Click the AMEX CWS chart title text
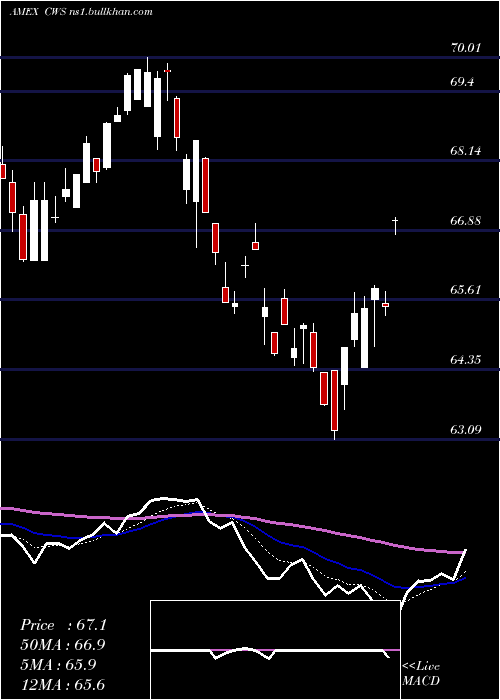 (81, 11)
